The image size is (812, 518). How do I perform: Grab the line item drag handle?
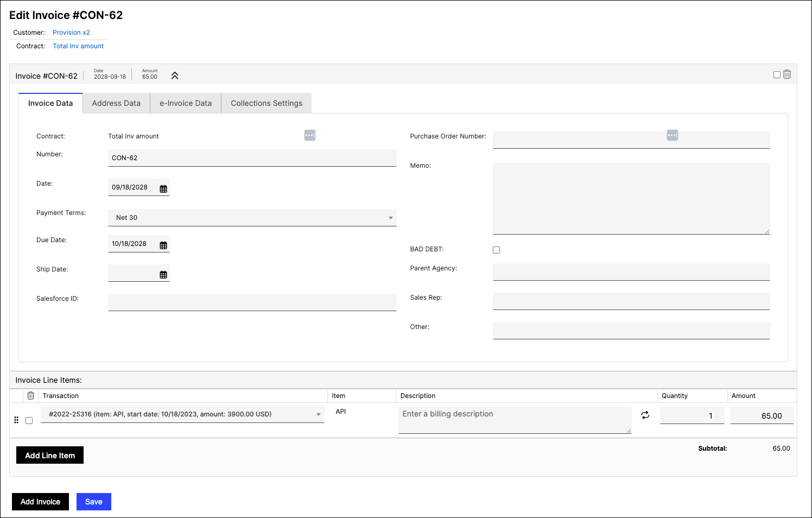coord(16,420)
